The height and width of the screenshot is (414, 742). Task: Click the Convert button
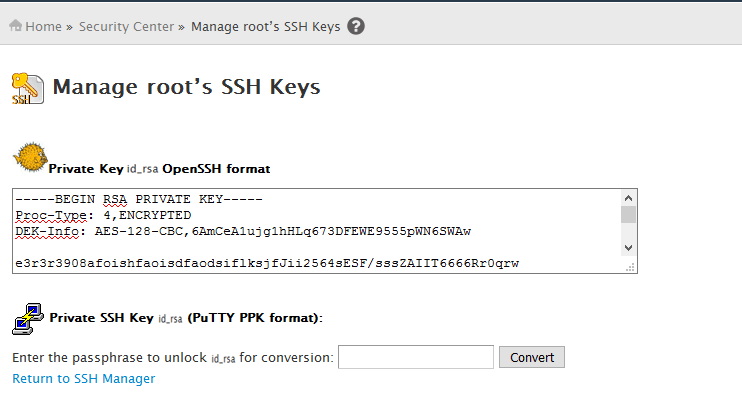532,357
